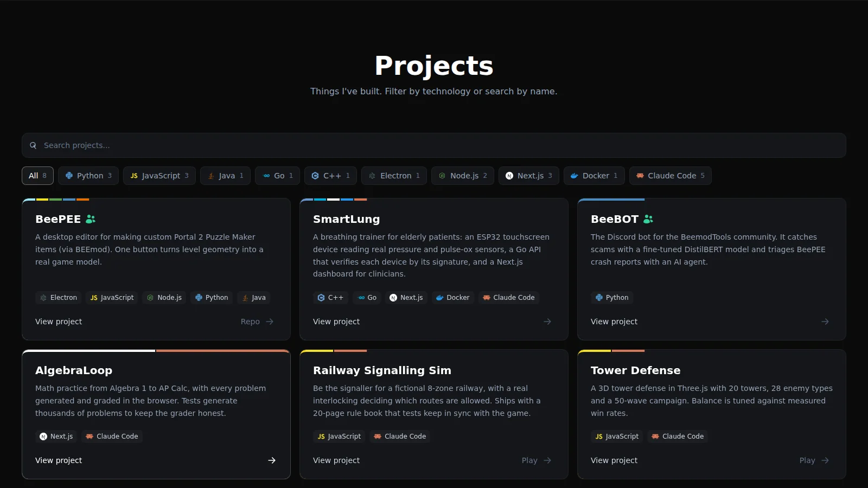This screenshot has height=488, width=868.
Task: Focus the Search projects field
Action: [x=434, y=145]
